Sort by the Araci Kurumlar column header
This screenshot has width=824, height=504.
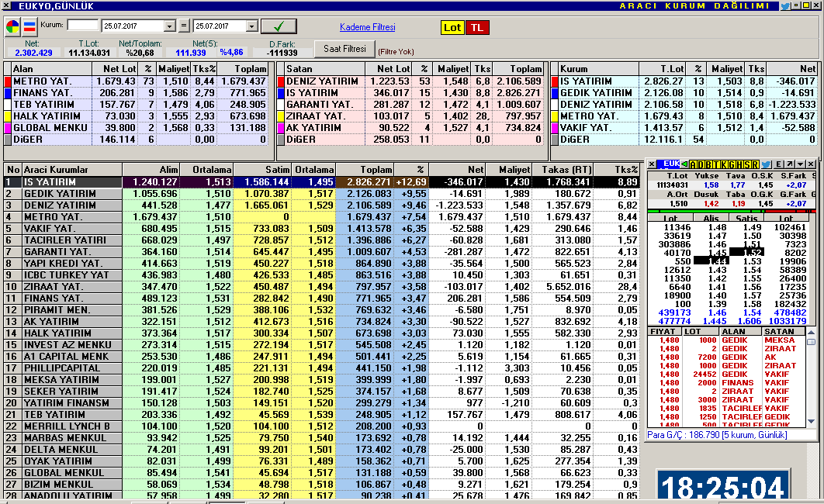point(72,170)
